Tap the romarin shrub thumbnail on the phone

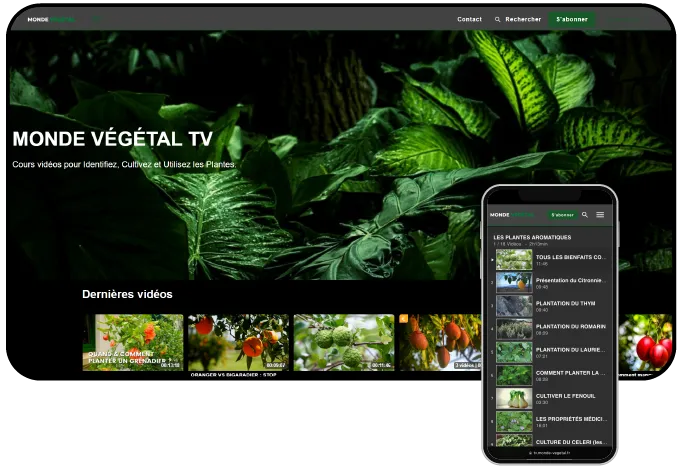(514, 329)
